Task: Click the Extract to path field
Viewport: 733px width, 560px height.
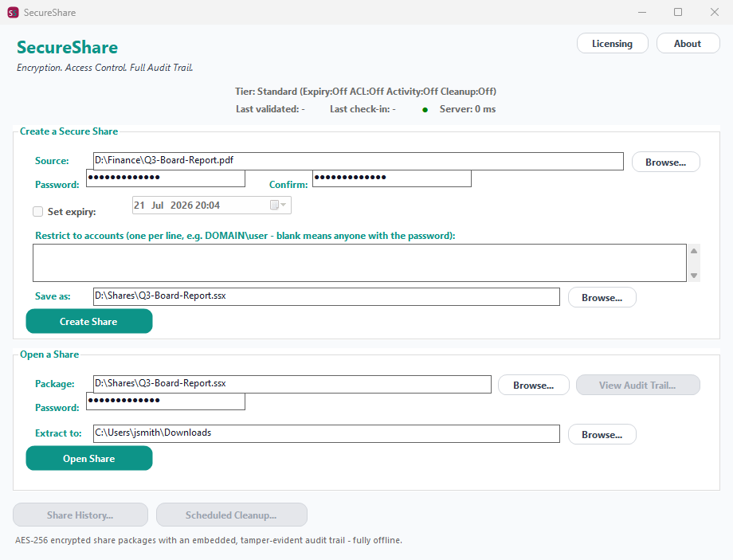Action: pos(327,433)
